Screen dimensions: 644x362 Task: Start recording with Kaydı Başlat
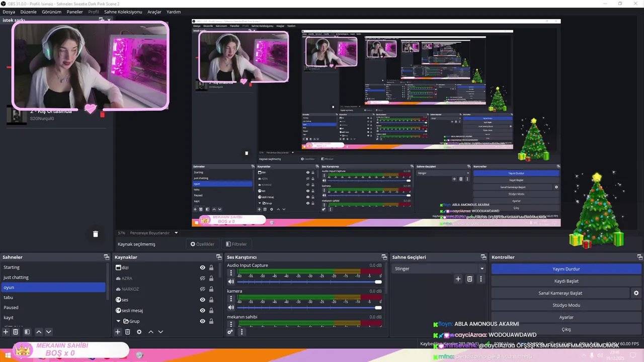[567, 281]
